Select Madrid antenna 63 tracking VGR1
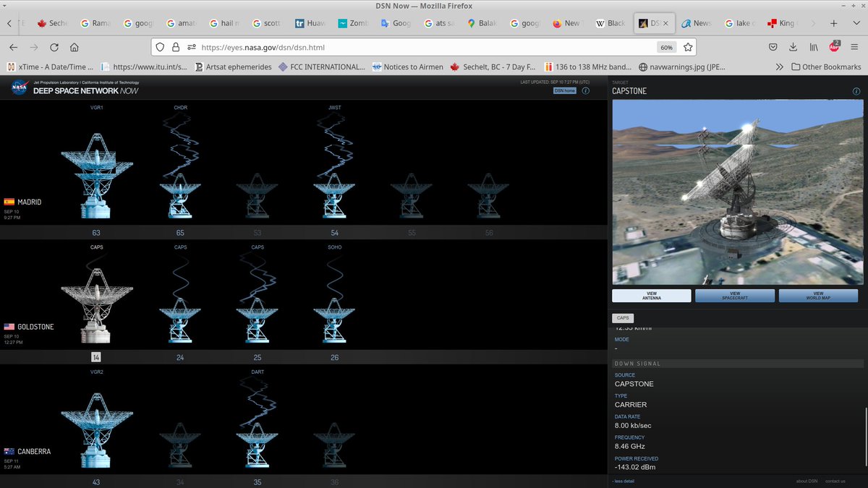 (x=96, y=176)
